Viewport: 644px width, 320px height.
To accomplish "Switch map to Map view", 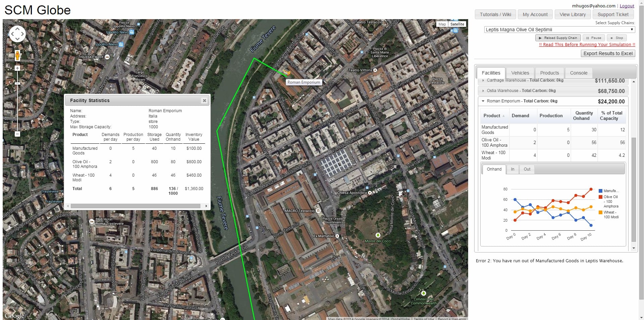I will 442,24.
